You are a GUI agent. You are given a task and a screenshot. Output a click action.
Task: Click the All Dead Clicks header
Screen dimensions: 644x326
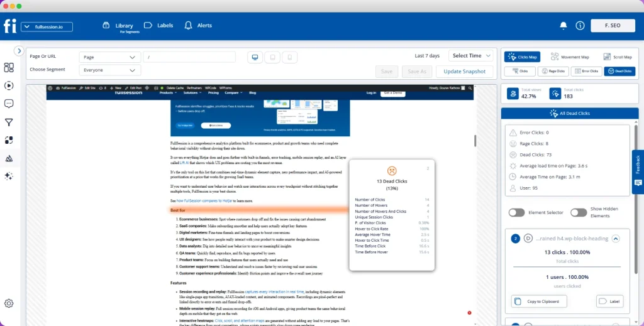tap(570, 114)
